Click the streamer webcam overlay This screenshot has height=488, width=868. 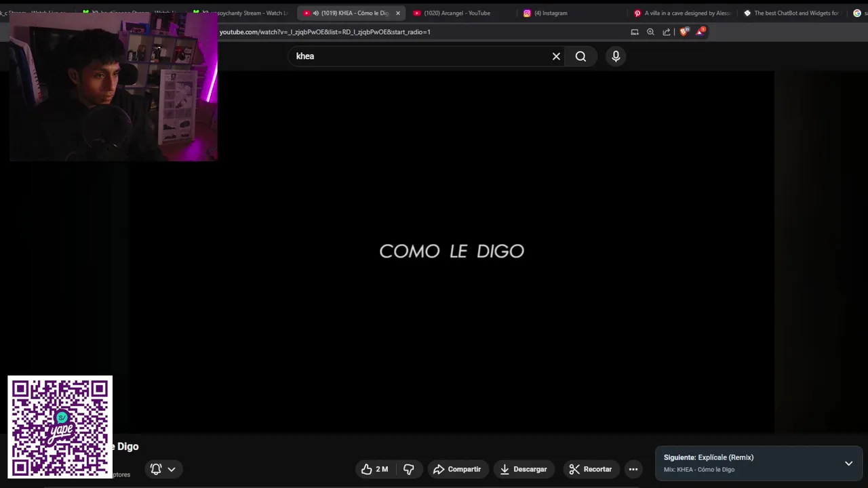[x=114, y=87]
